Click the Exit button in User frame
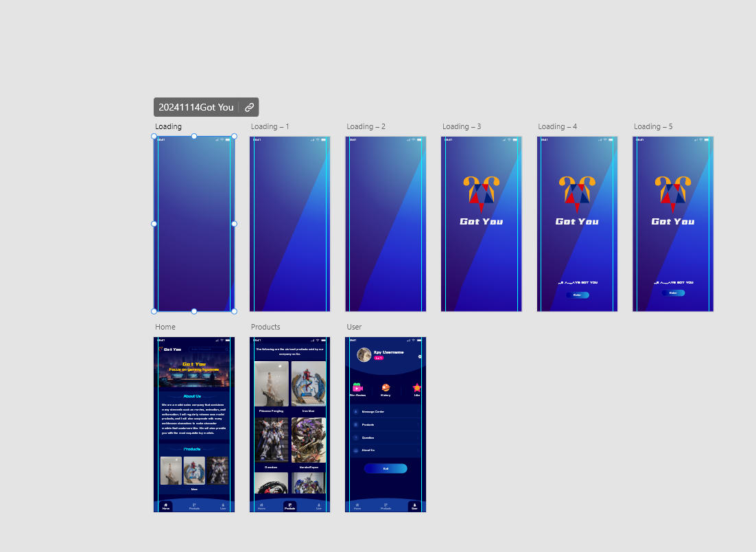 [386, 468]
